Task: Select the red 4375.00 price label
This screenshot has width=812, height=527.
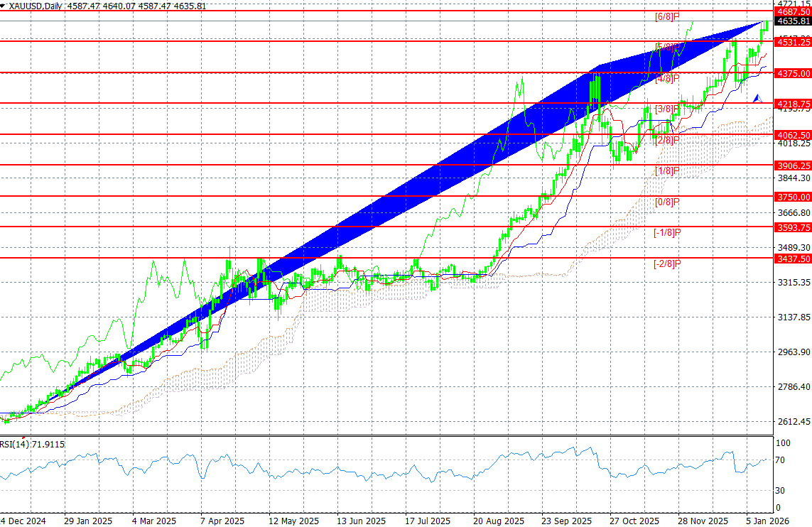Action: click(x=793, y=74)
